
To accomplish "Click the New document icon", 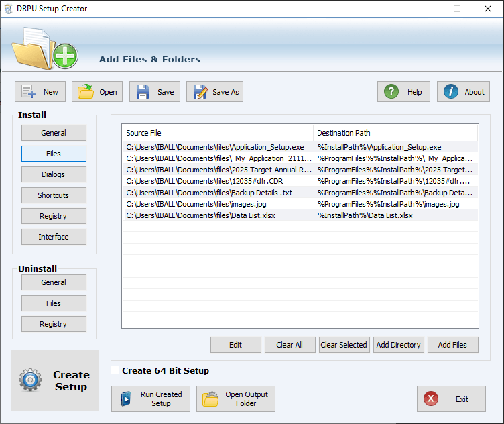I will pos(29,92).
